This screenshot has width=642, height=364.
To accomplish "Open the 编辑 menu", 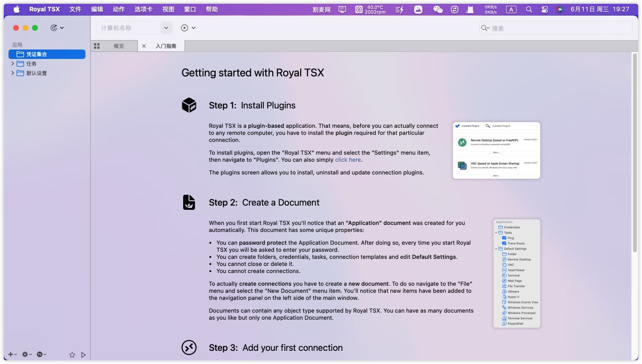I will click(97, 9).
